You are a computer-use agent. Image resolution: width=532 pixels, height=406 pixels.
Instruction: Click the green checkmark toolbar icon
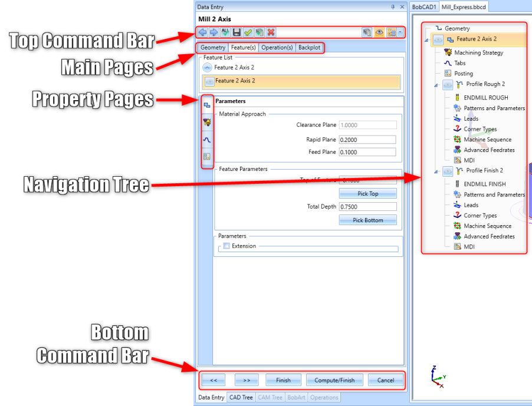(248, 32)
